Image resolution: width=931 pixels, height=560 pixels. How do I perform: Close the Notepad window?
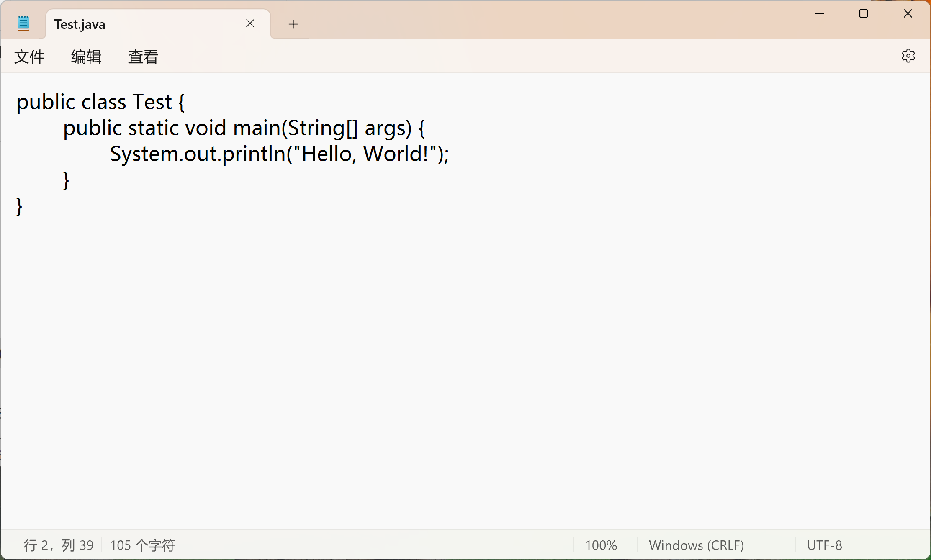tap(908, 14)
